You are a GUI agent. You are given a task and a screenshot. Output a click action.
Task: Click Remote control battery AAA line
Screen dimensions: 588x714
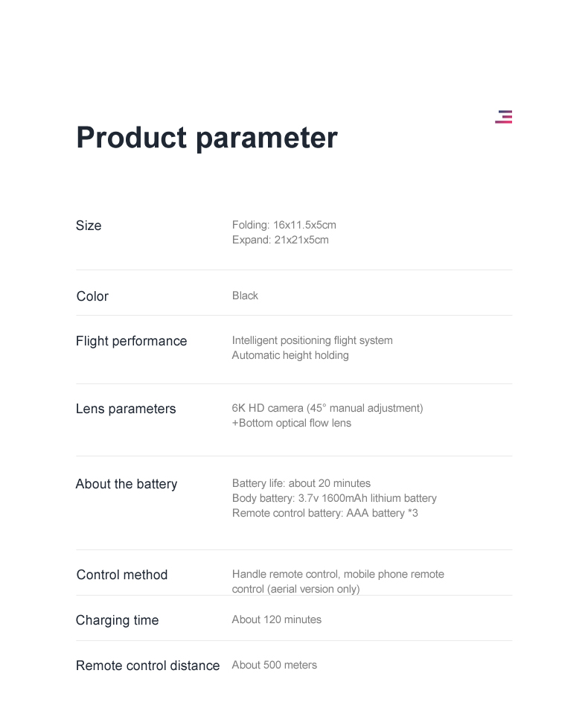325,513
